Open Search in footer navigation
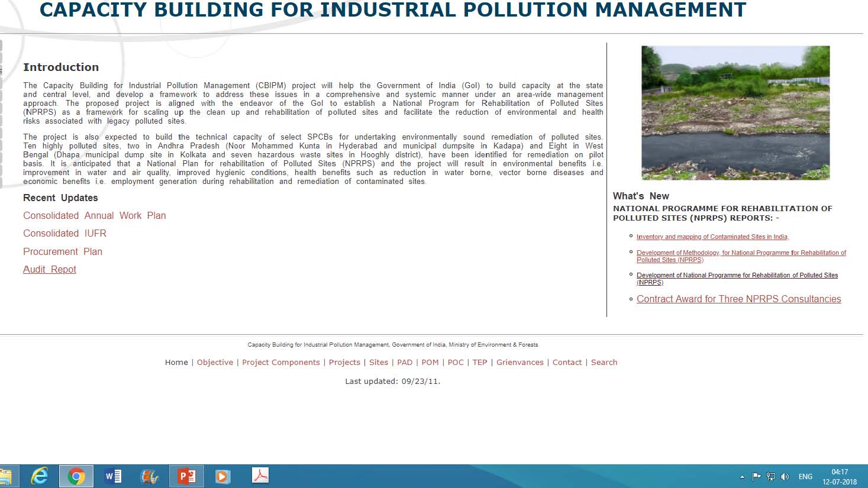 [x=604, y=363]
